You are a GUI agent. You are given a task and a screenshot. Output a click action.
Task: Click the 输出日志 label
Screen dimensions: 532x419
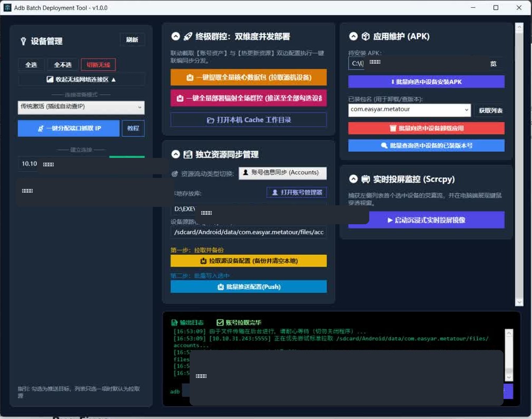click(192, 322)
